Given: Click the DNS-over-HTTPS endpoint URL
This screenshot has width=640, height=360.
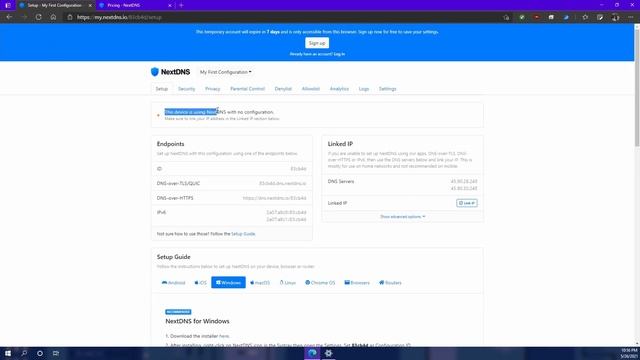Looking at the screenshot, I should pos(274,198).
